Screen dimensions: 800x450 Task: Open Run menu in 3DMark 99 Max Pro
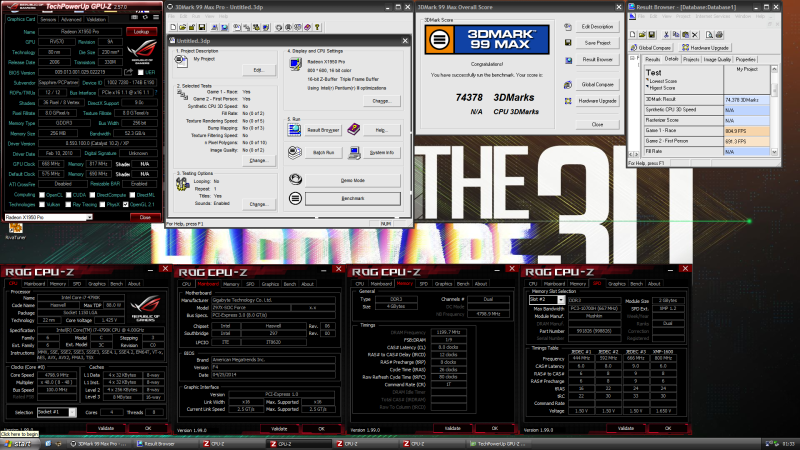pos(196,16)
